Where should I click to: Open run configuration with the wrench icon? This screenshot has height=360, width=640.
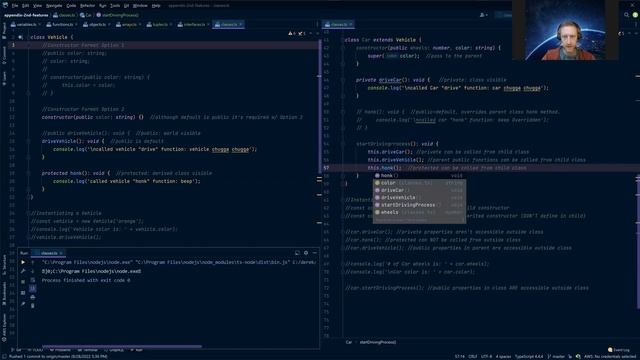pyautogui.click(x=23, y=271)
